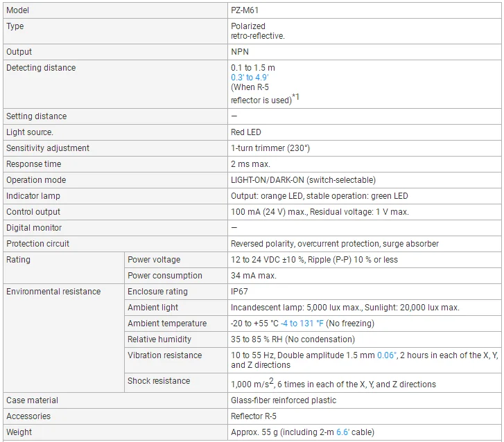
Task: Click 'Incandescent lamp: 5,000 lux max.' value
Action: (x=297, y=308)
